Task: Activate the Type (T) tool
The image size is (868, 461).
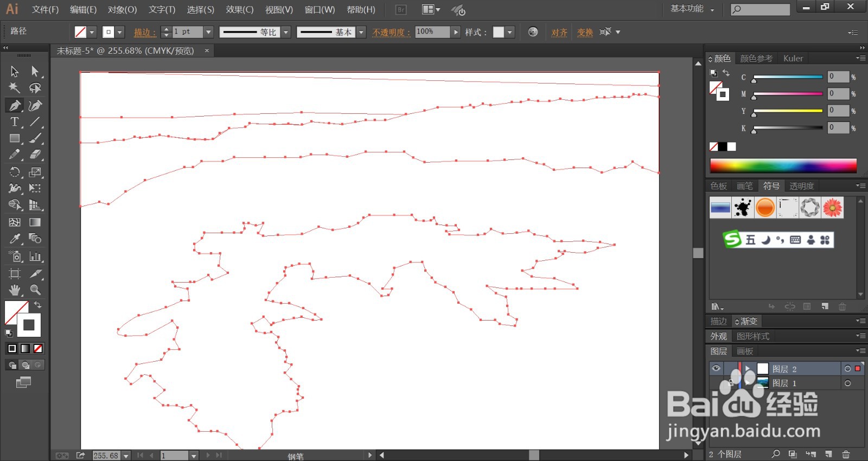Action: [x=15, y=122]
